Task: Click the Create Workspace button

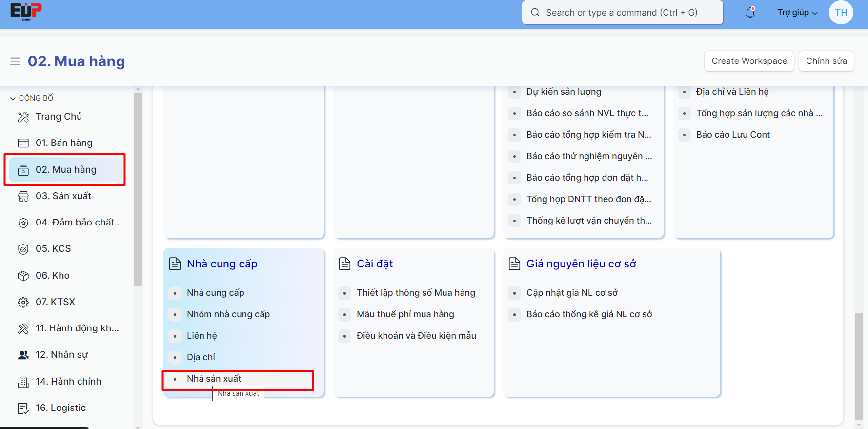Action: [x=749, y=61]
